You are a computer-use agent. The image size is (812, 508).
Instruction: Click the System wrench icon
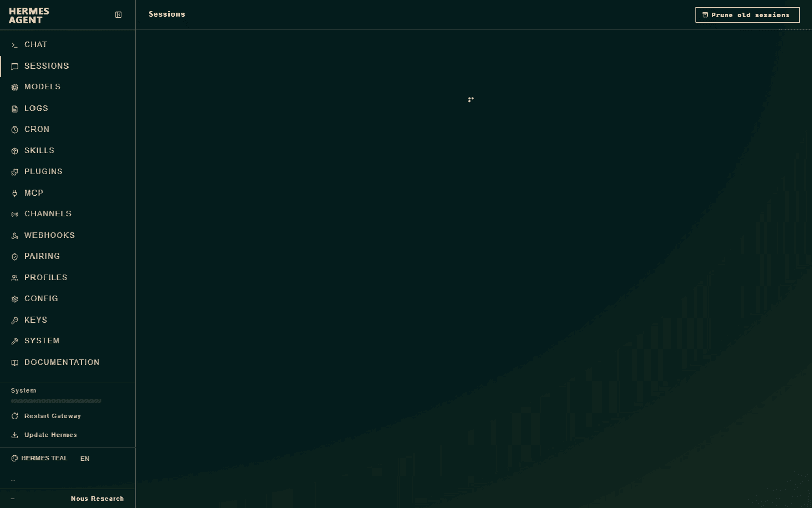15,341
